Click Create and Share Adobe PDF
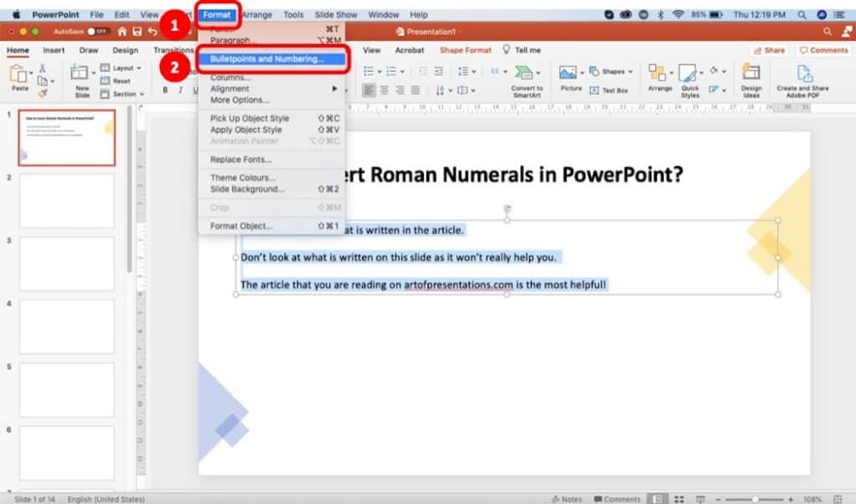 point(802,80)
